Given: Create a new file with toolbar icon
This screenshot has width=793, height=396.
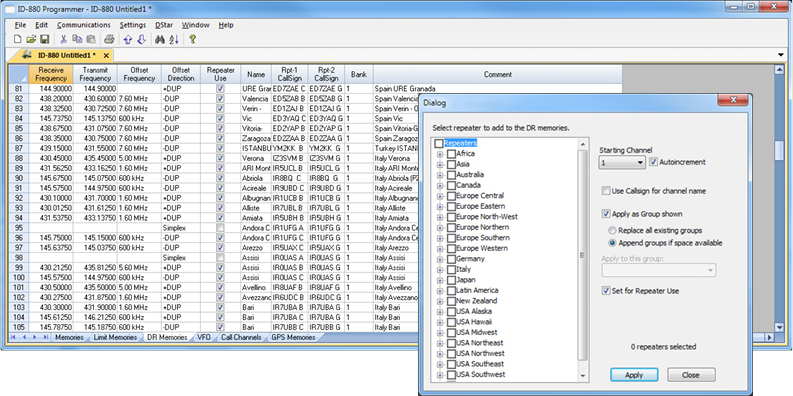Looking at the screenshot, I should pos(18,39).
